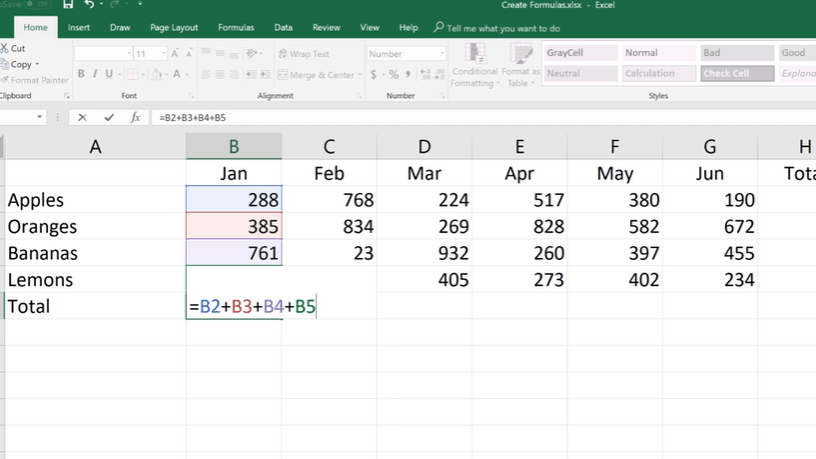Apply the Check Cell style swatch
The width and height of the screenshot is (816, 459).
point(737,74)
